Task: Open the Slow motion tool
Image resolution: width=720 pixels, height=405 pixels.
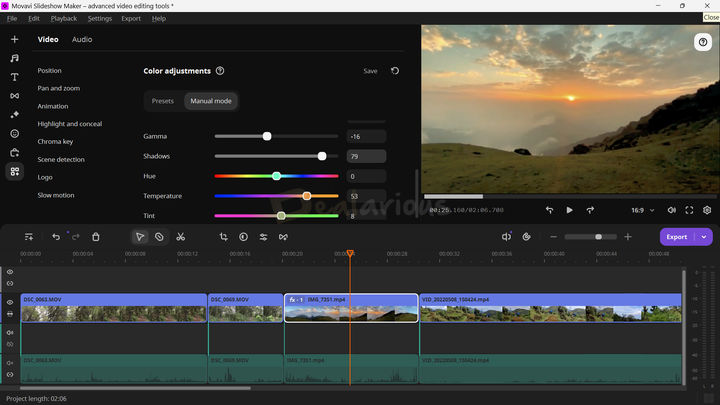Action: (x=56, y=195)
